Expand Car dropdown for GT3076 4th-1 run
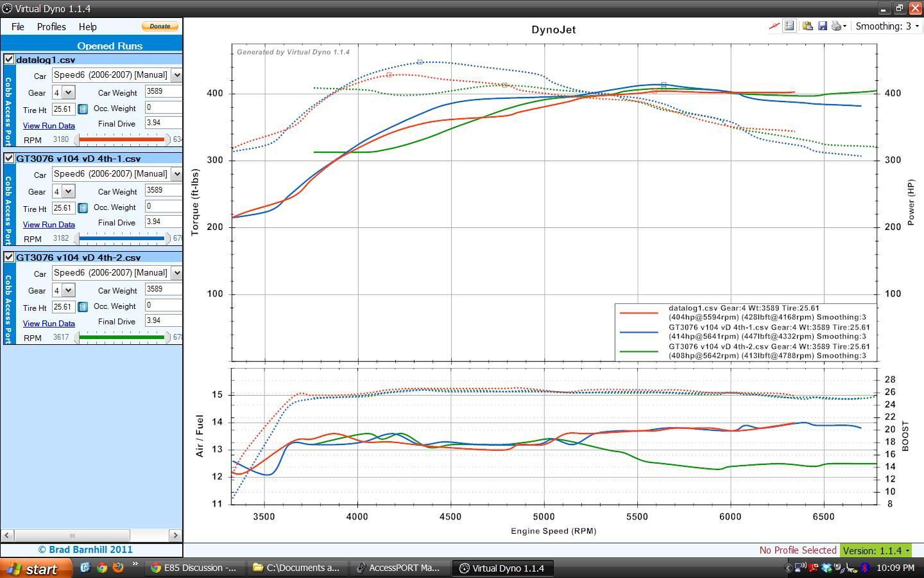Image resolution: width=924 pixels, height=578 pixels. coord(176,174)
